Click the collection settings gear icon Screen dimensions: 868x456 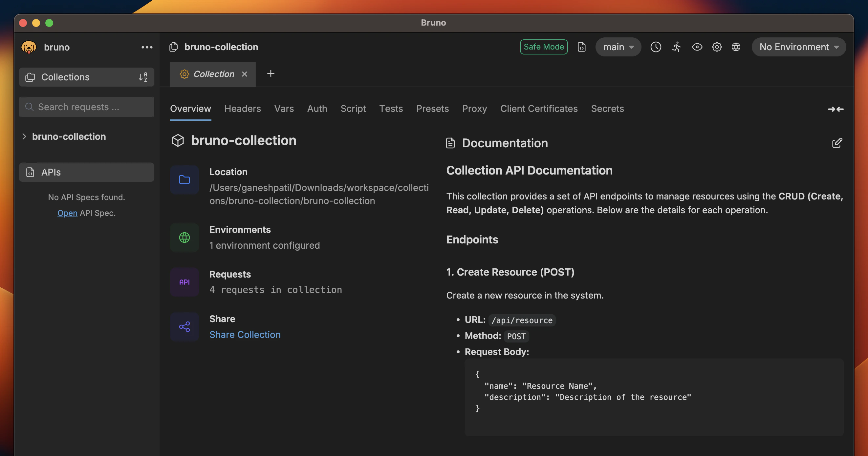point(717,47)
